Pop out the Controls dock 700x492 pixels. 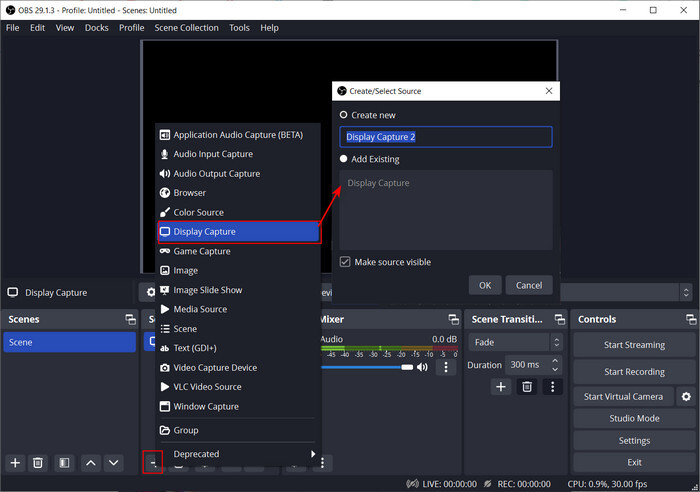(x=692, y=319)
